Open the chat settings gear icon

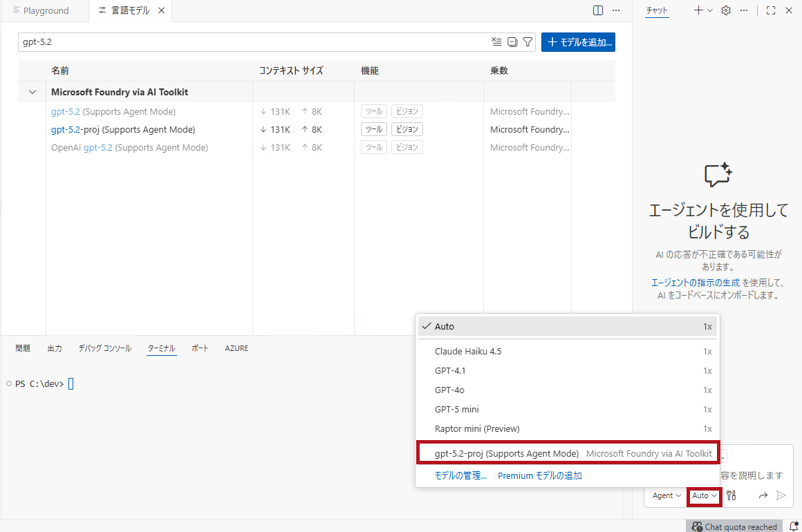(x=725, y=10)
